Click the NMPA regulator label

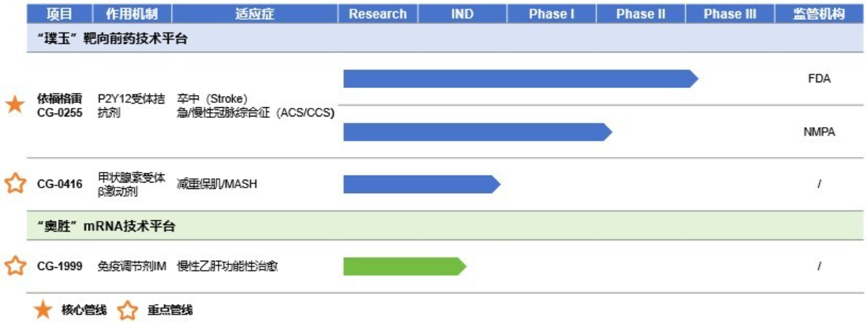tap(819, 131)
